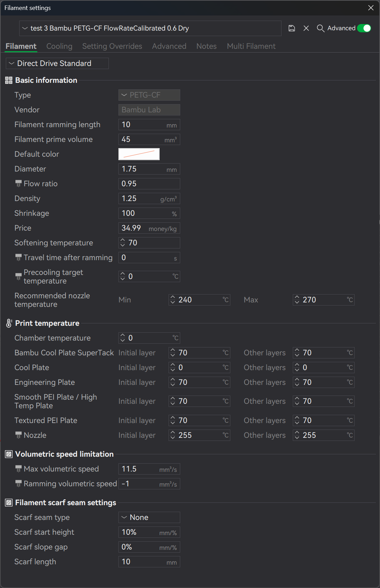The image size is (380, 588).
Task: Go to the Multi Filament tab
Action: click(x=251, y=46)
